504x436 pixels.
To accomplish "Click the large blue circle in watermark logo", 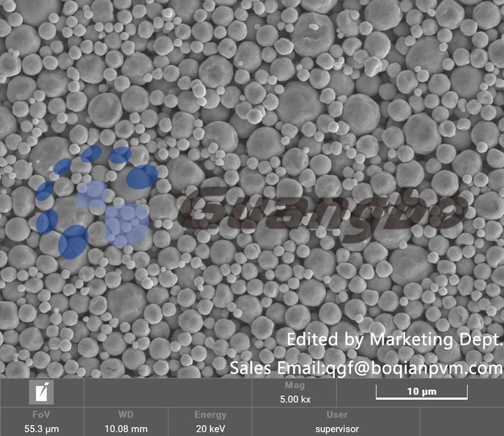I will tap(127, 225).
